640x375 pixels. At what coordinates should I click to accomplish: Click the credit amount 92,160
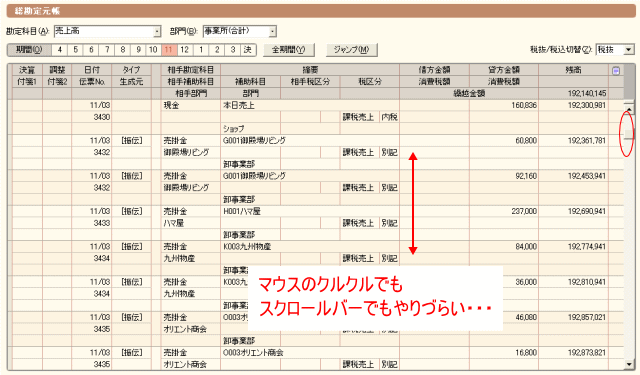click(x=526, y=176)
